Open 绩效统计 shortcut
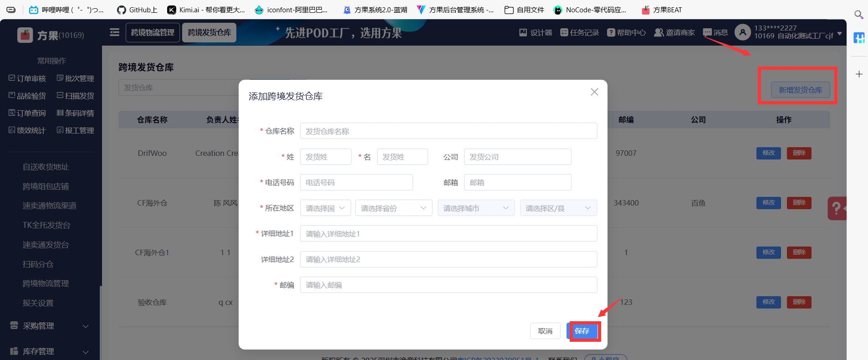Image resolution: width=868 pixels, height=360 pixels. pos(27,130)
